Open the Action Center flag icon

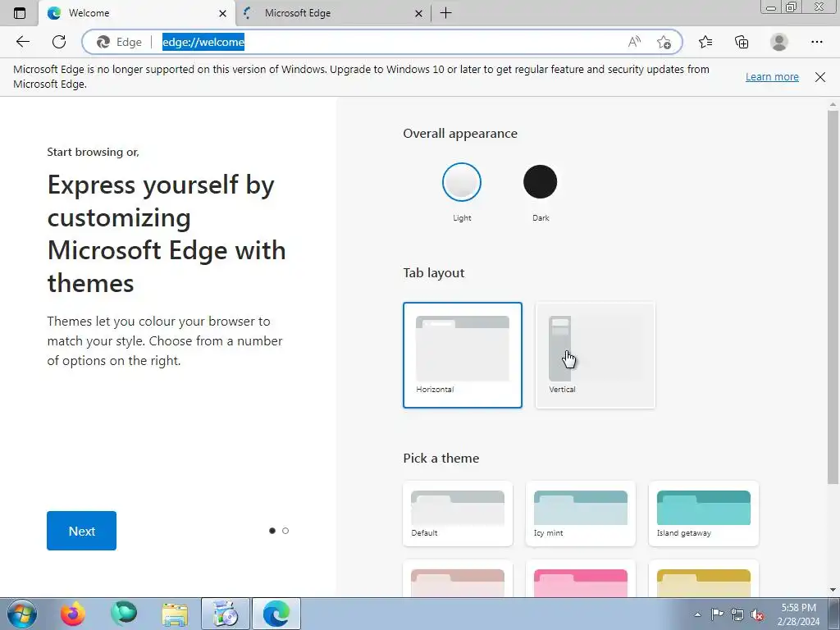[717, 614]
